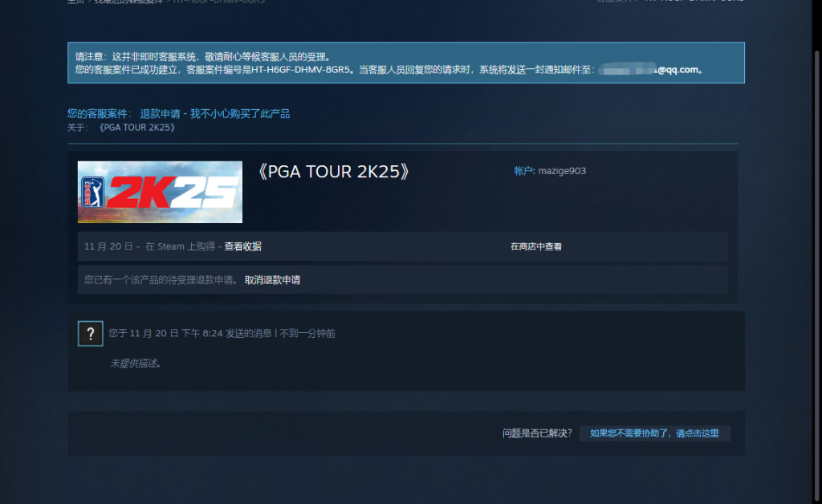
Task: Open the 退款申请 - 我不小心购买了此产品 link
Action: [214, 114]
